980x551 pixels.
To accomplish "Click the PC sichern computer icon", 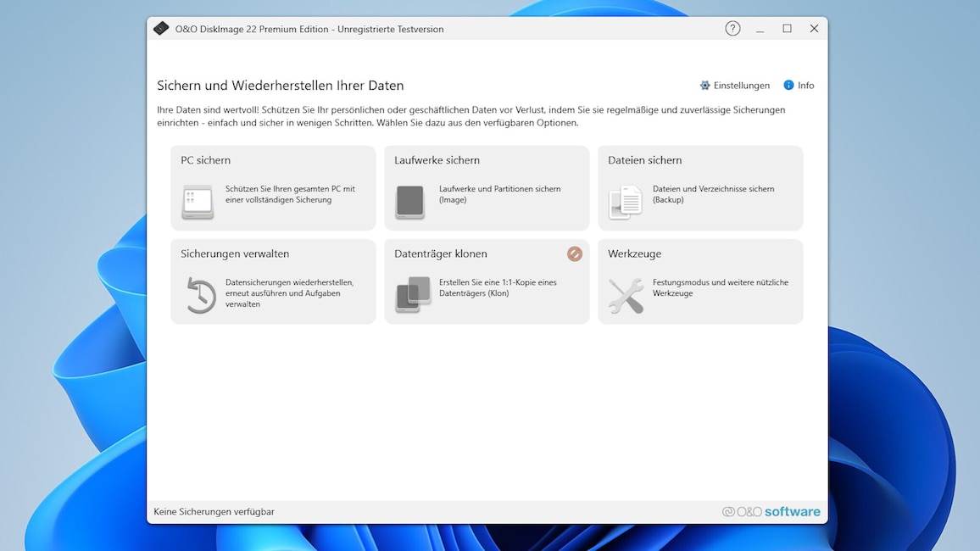I will 198,202.
